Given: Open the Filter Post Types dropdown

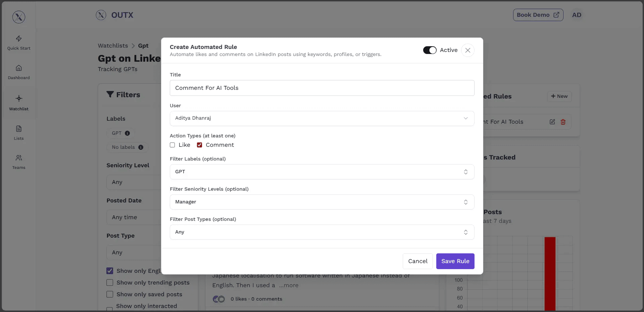Looking at the screenshot, I should click(321, 232).
